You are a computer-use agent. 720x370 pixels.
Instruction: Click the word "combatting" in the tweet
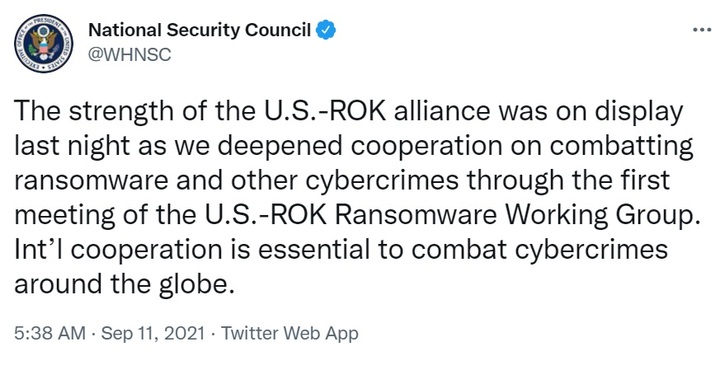622,146
